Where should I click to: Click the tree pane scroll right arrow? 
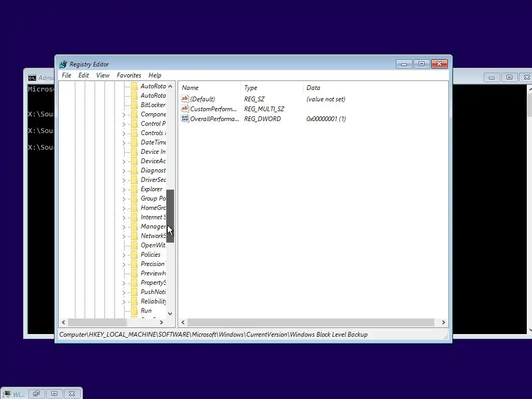tap(162, 322)
